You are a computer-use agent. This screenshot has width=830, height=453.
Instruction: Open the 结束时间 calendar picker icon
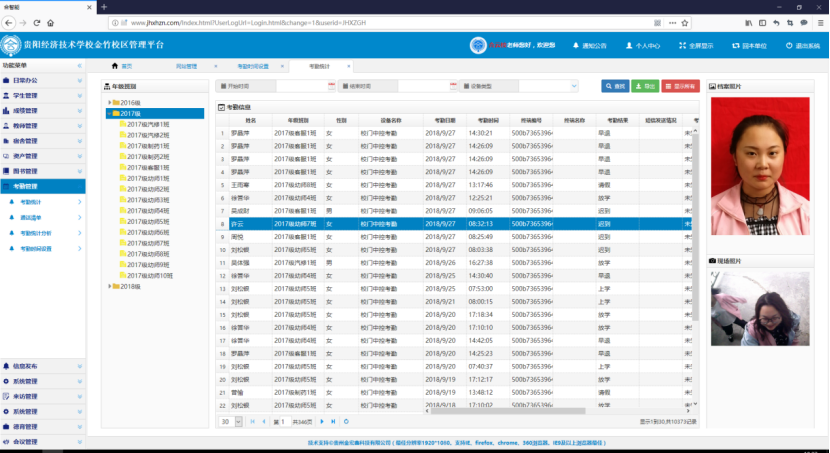click(x=453, y=86)
